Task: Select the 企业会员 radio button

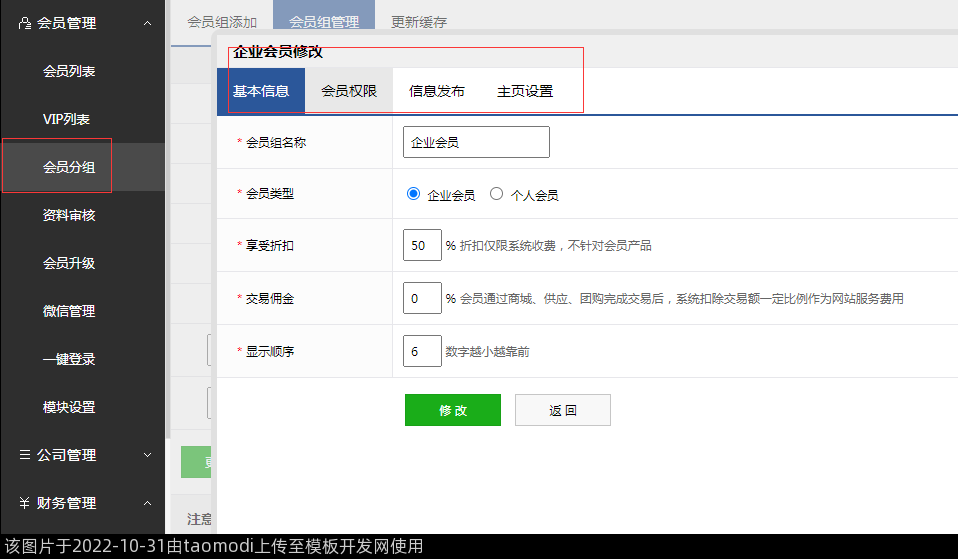Action: coord(414,194)
